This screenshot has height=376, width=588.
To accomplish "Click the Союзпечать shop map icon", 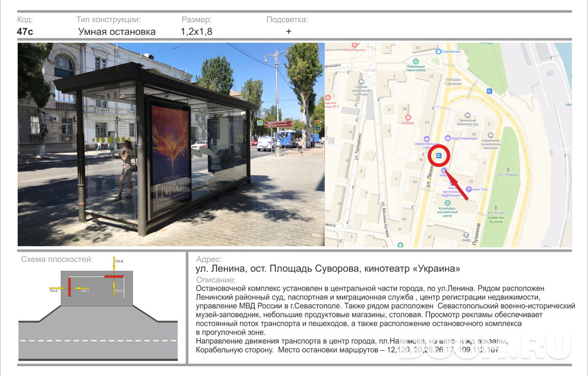I will (x=438, y=51).
